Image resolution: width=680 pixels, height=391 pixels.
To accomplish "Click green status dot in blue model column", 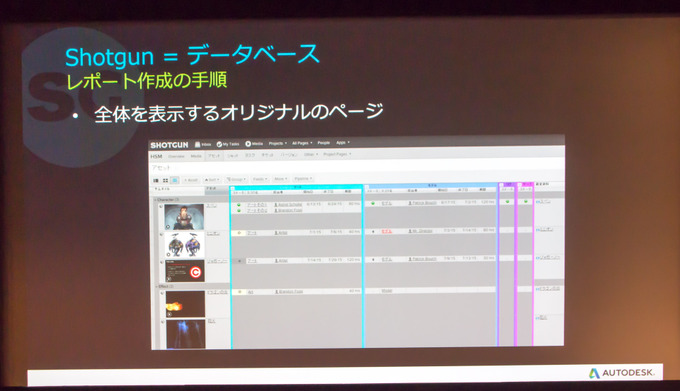I will [373, 203].
